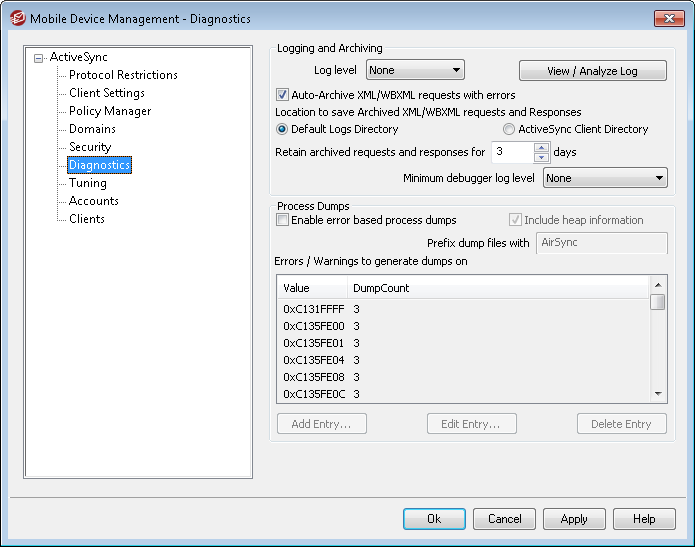Select Default Logs Directory radio button
The image size is (695, 547).
click(x=282, y=129)
